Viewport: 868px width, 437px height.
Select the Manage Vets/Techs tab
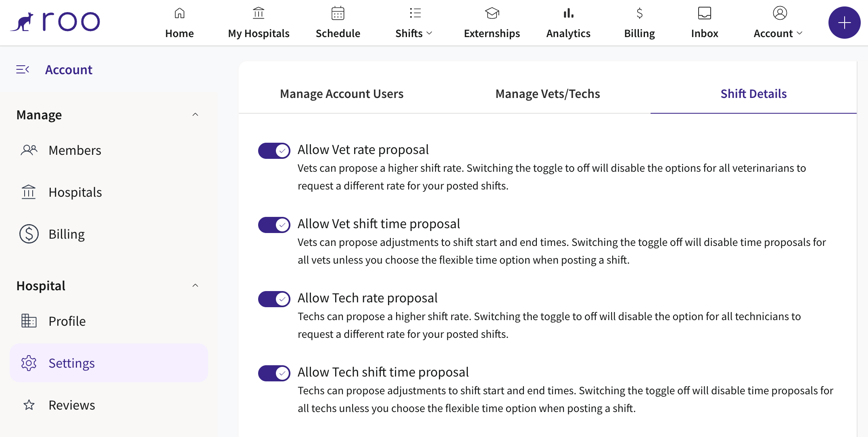pos(547,94)
